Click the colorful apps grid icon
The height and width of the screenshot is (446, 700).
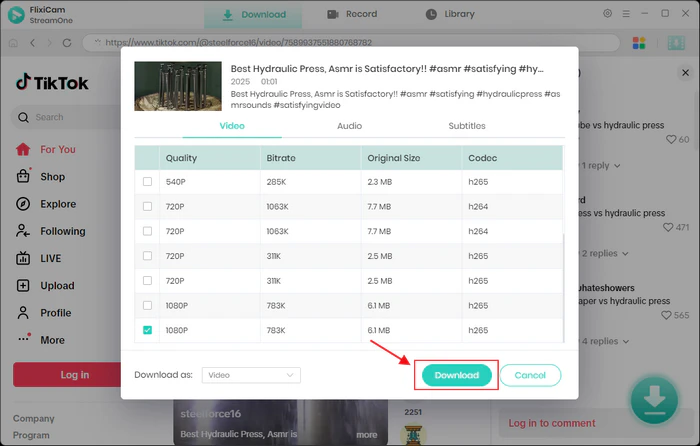(x=640, y=43)
